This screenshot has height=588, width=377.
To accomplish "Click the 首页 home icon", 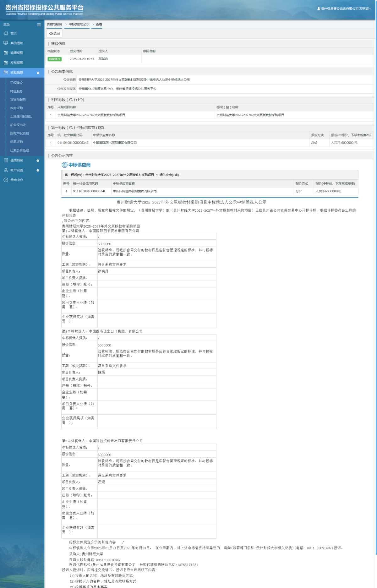I will (6, 33).
